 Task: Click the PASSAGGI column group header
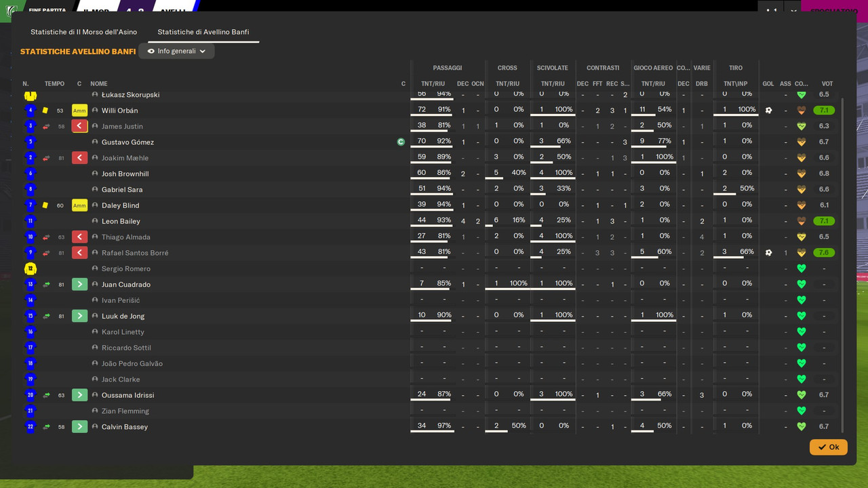click(x=448, y=68)
